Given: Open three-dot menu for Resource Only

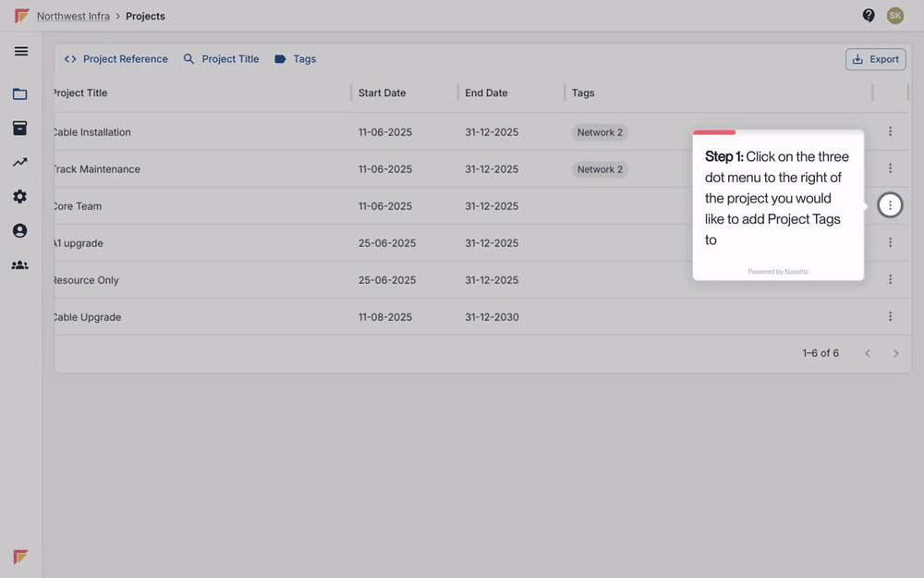Looking at the screenshot, I should click(890, 279).
